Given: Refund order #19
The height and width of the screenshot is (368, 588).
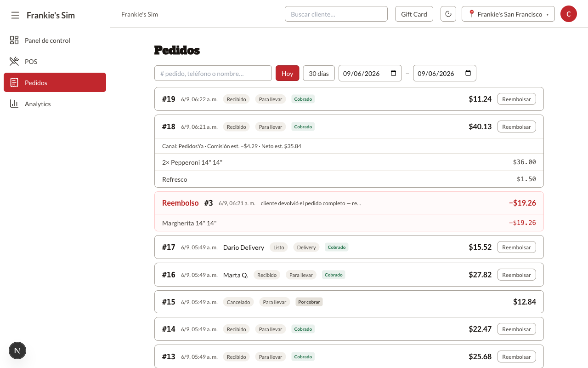Looking at the screenshot, I should pyautogui.click(x=516, y=99).
